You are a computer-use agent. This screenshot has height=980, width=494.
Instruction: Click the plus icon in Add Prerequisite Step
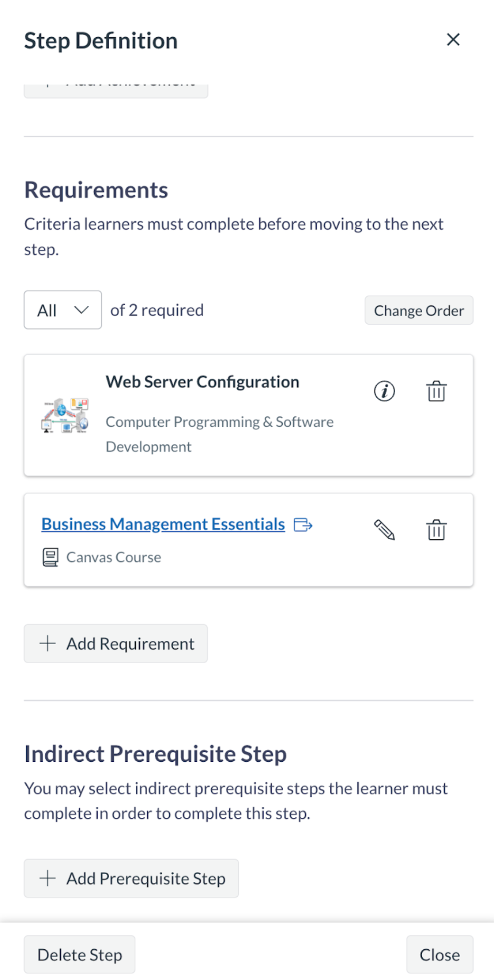pos(47,879)
